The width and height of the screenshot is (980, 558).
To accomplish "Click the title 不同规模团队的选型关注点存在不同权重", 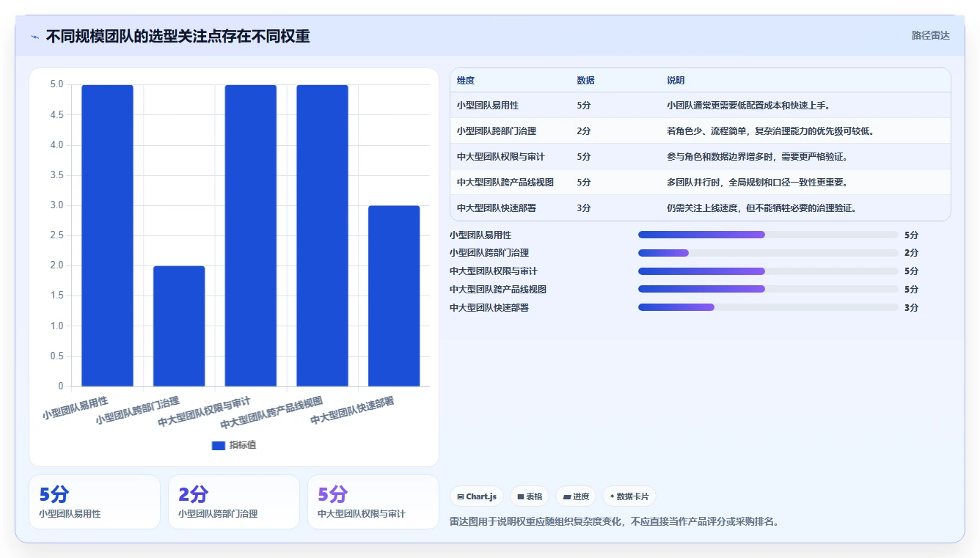I will 178,36.
